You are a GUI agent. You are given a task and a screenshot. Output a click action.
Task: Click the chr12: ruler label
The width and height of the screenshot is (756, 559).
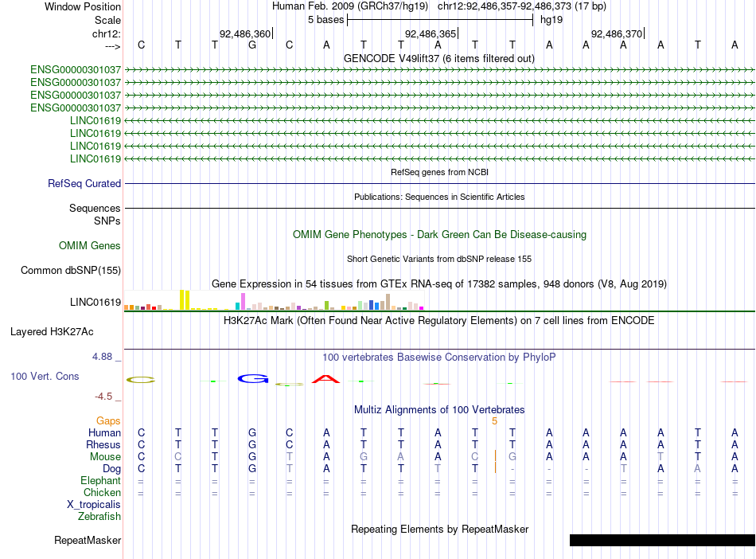[x=106, y=33]
